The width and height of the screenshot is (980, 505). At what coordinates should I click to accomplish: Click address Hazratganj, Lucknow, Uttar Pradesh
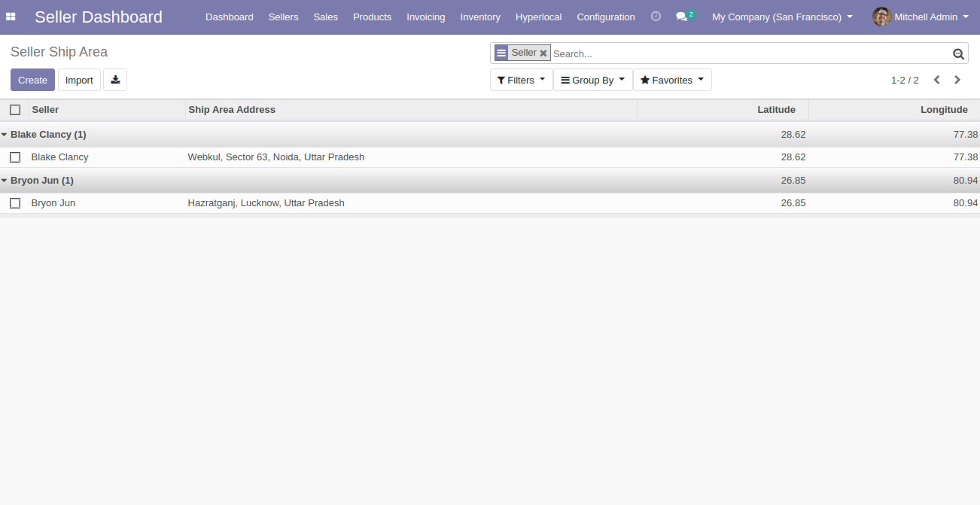click(266, 203)
